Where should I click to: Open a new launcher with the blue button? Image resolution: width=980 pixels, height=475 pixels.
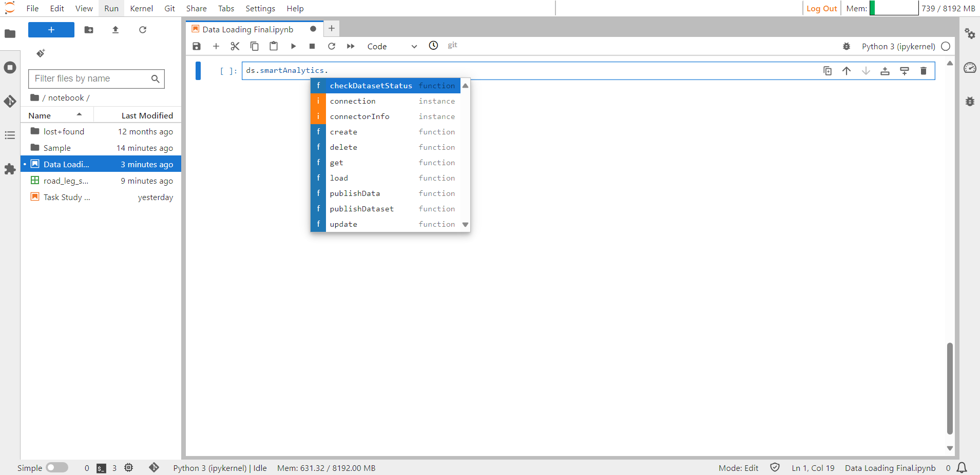[51, 30]
